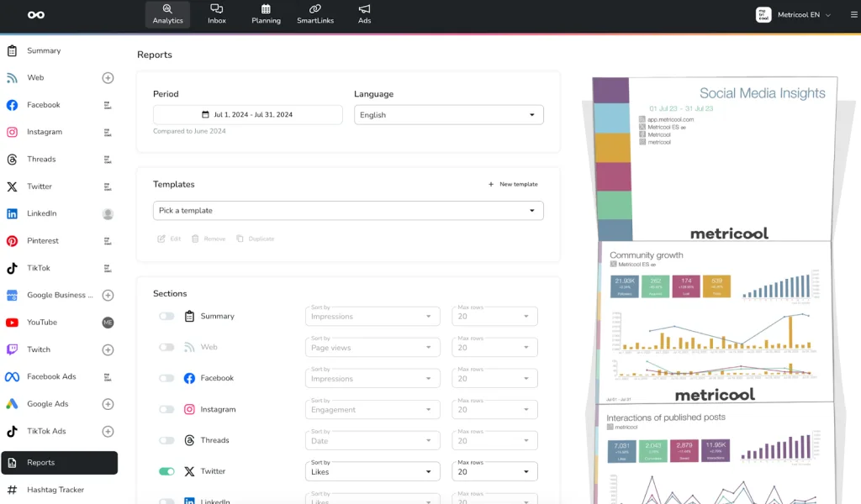The image size is (861, 504).
Task: Enable the Instagram section toggle
Action: pyautogui.click(x=166, y=409)
